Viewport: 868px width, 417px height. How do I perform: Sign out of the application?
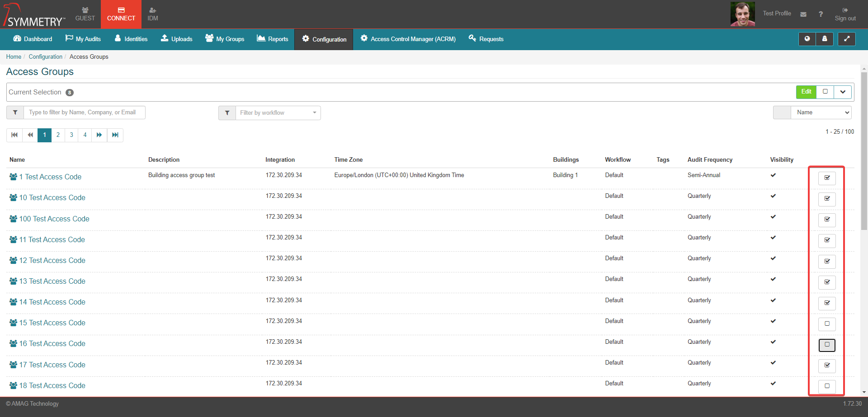click(x=845, y=14)
